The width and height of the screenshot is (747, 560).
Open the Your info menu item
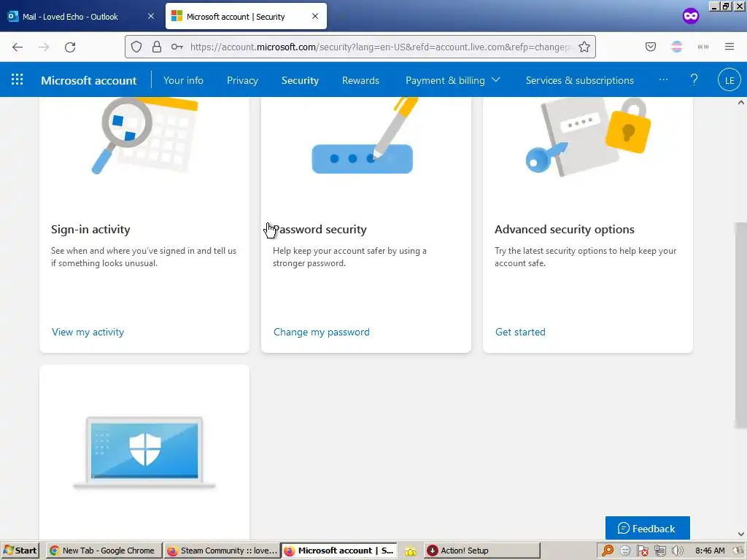point(183,80)
